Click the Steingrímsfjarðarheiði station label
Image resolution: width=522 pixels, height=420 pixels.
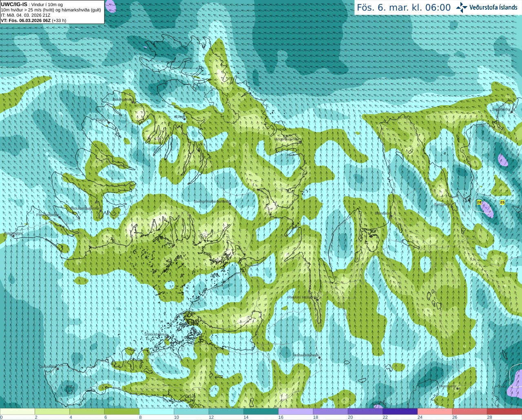tap(212, 201)
